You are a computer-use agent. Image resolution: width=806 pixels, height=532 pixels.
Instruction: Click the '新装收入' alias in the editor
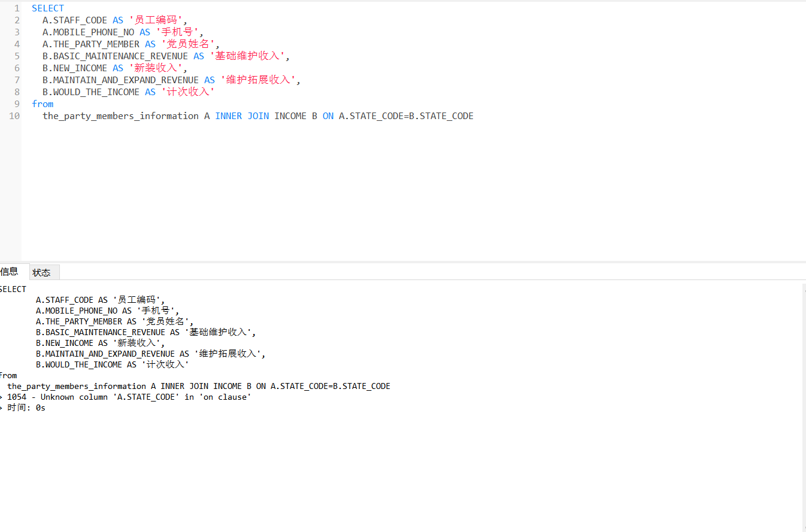point(156,68)
